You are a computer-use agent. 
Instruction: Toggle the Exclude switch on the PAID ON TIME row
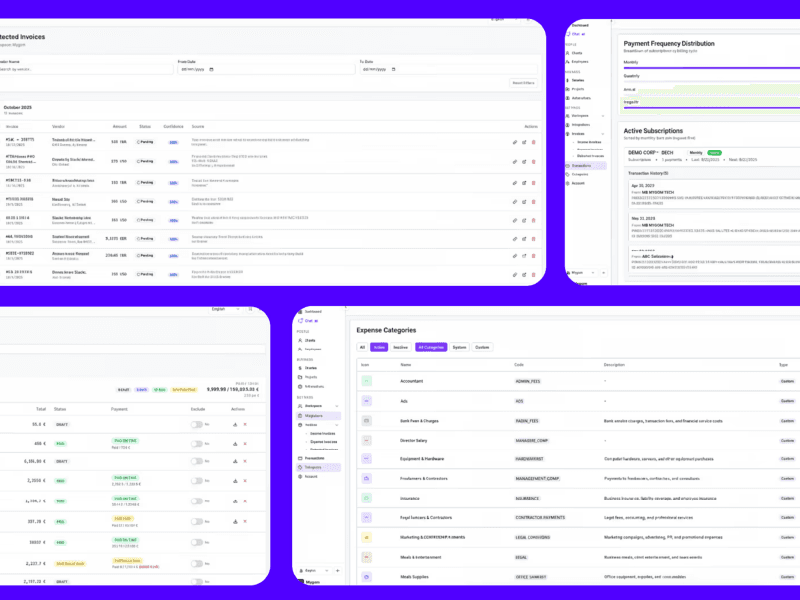[195, 444]
